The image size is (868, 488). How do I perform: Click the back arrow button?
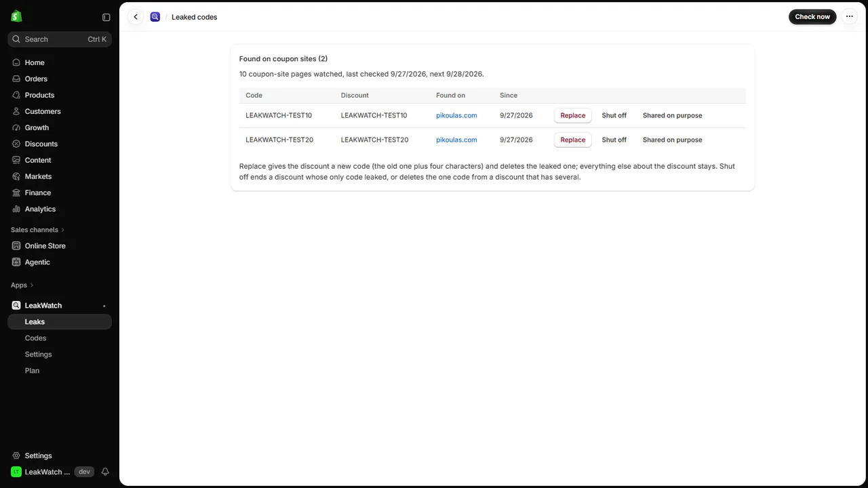(x=136, y=17)
